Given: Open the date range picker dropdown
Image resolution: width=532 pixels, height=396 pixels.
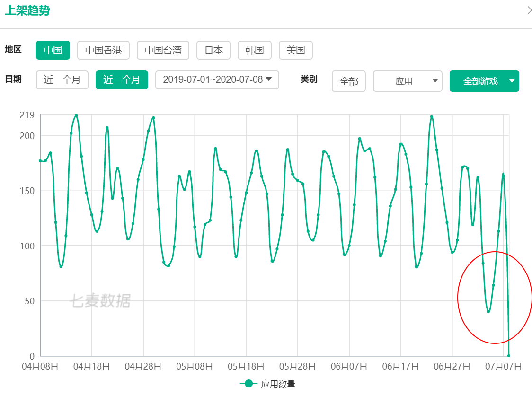Looking at the screenshot, I should pyautogui.click(x=217, y=80).
